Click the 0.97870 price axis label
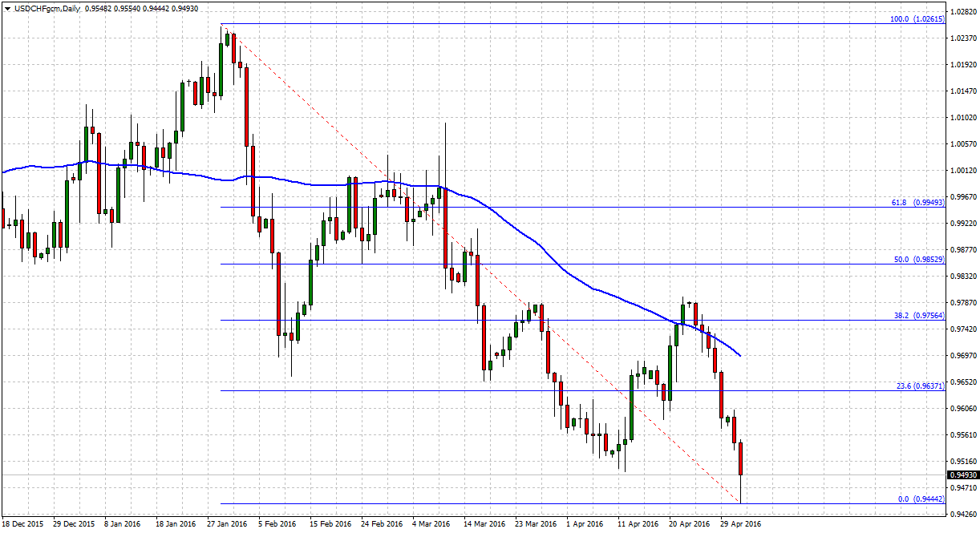 (962, 303)
